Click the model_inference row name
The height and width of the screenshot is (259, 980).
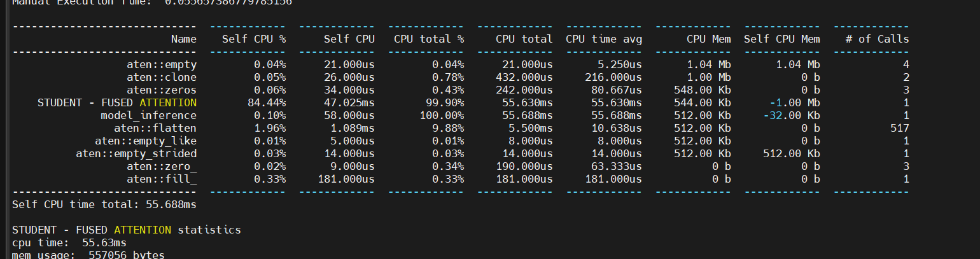[149, 116]
